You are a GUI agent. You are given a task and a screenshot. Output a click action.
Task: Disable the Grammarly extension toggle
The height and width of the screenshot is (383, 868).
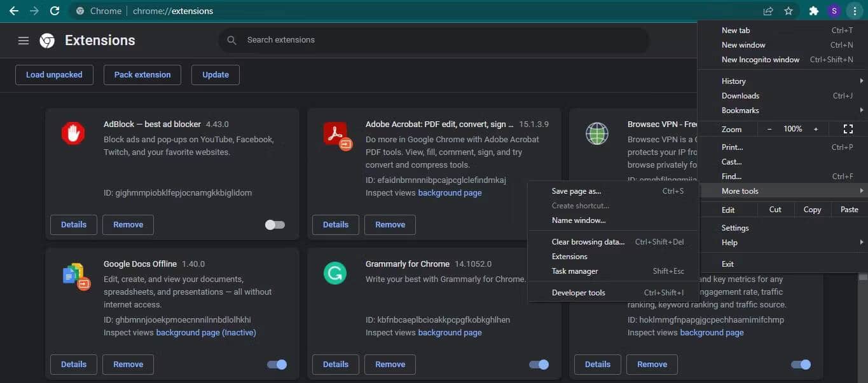538,364
